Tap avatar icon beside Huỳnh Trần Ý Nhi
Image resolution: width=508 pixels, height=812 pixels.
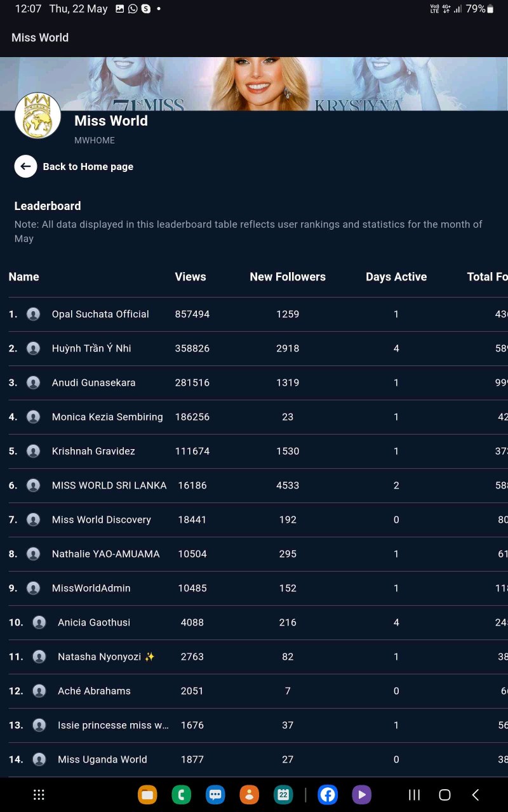click(33, 348)
